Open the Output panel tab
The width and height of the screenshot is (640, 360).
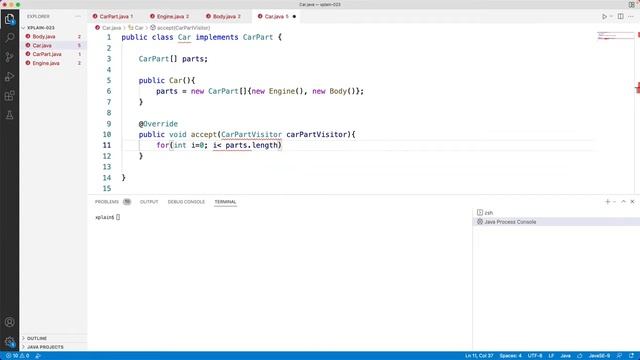[x=149, y=202]
